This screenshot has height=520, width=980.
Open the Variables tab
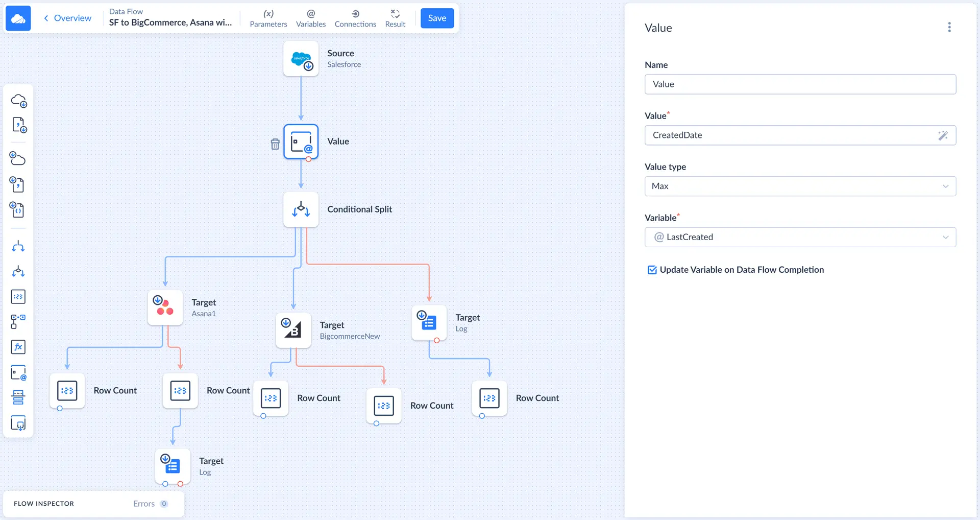[310, 18]
